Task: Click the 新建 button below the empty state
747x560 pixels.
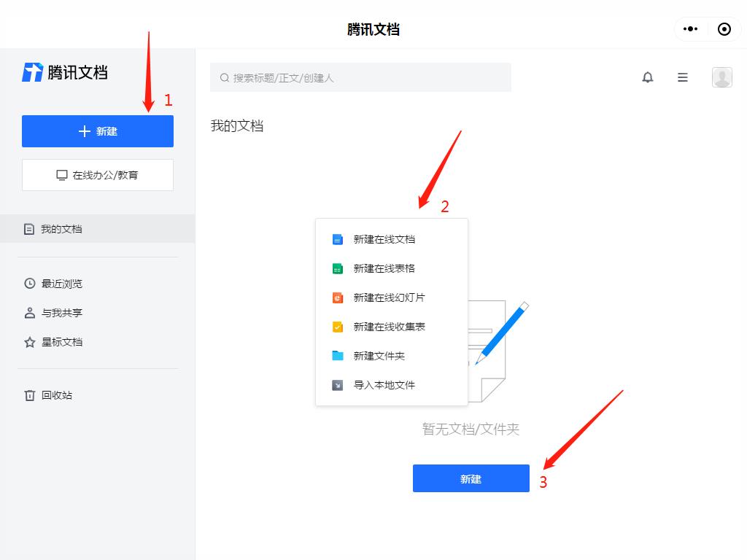Action: (471, 478)
